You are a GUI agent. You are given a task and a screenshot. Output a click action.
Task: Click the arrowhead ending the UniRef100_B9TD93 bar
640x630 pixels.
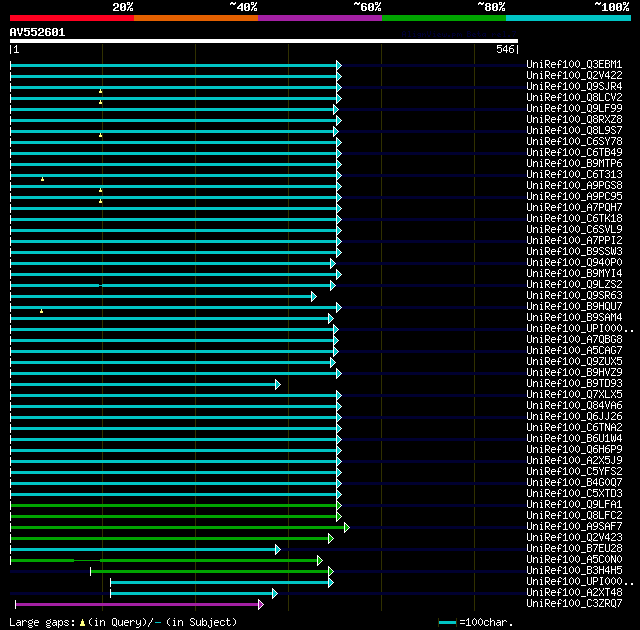(278, 384)
